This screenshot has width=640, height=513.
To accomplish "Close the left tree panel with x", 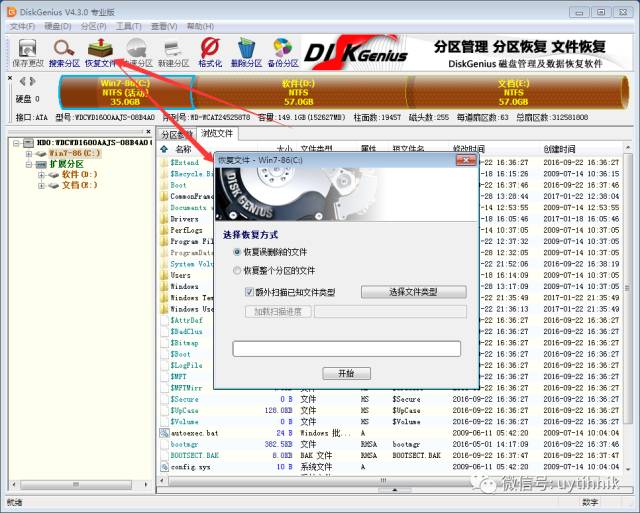I will 148,131.
